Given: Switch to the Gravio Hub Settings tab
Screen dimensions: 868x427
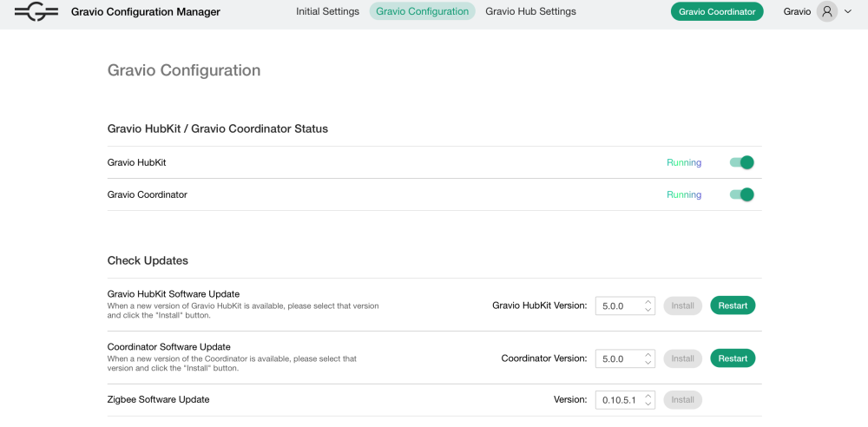Looking at the screenshot, I should tap(530, 12).
